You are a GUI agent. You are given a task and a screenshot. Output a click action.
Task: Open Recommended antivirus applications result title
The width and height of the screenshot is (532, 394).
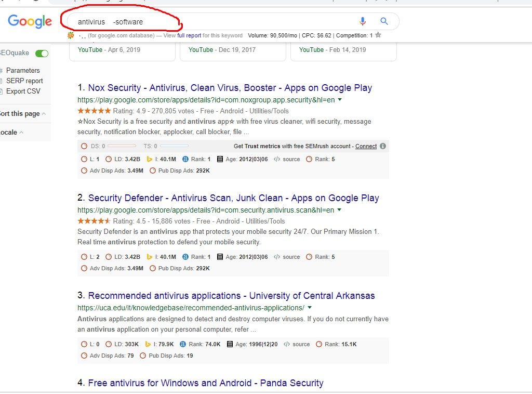(x=231, y=296)
